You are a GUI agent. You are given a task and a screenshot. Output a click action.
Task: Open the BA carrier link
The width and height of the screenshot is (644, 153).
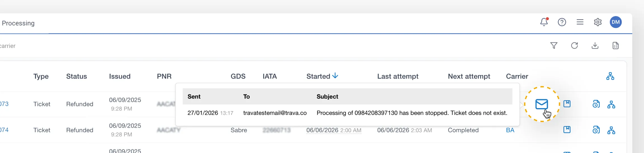(x=510, y=130)
